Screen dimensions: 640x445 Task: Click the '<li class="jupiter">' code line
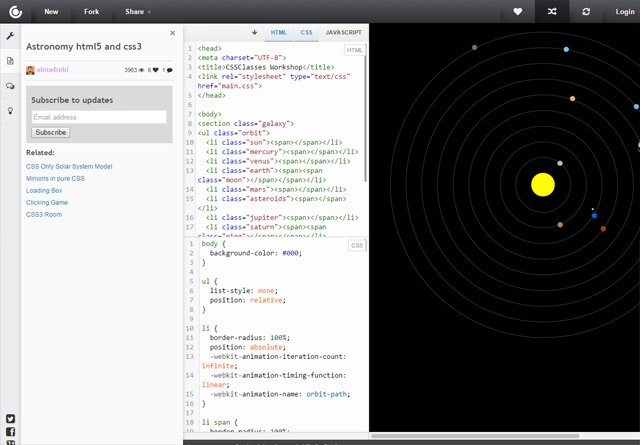pyautogui.click(x=282, y=217)
